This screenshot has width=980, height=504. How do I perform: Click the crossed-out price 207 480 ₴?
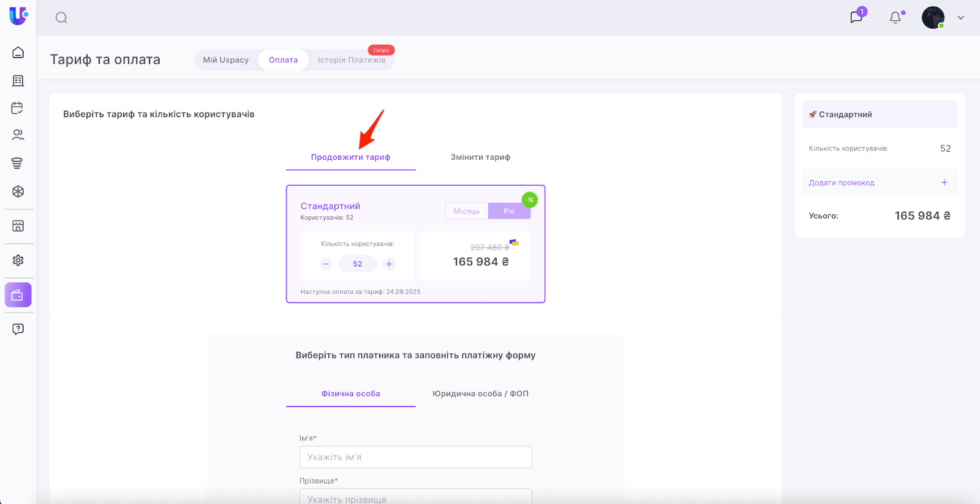click(x=489, y=247)
